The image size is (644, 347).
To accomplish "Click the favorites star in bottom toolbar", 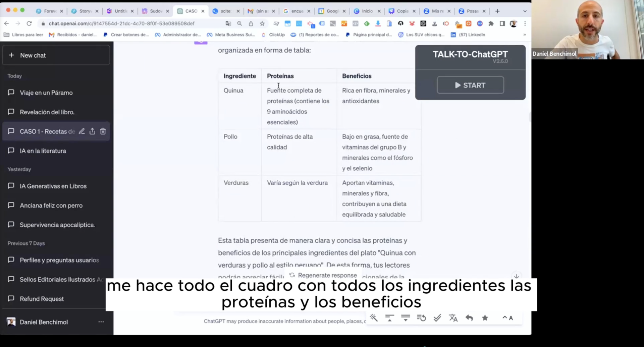I will 485,318.
